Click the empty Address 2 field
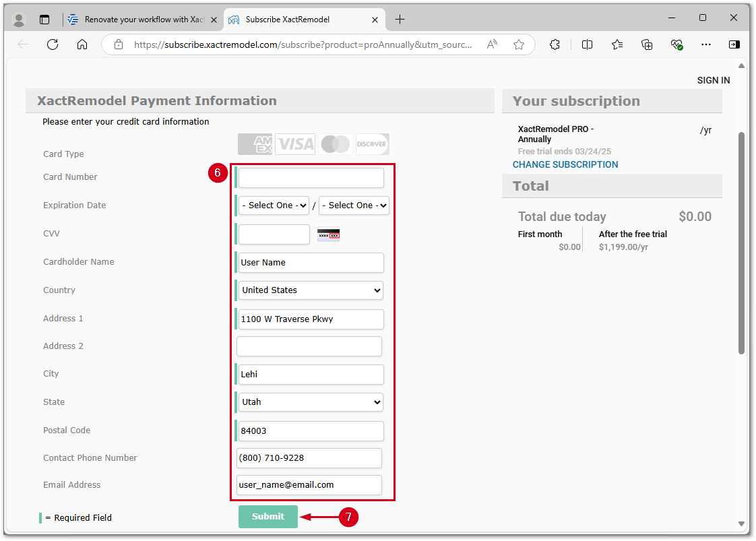The width and height of the screenshot is (756, 541). coord(309,347)
